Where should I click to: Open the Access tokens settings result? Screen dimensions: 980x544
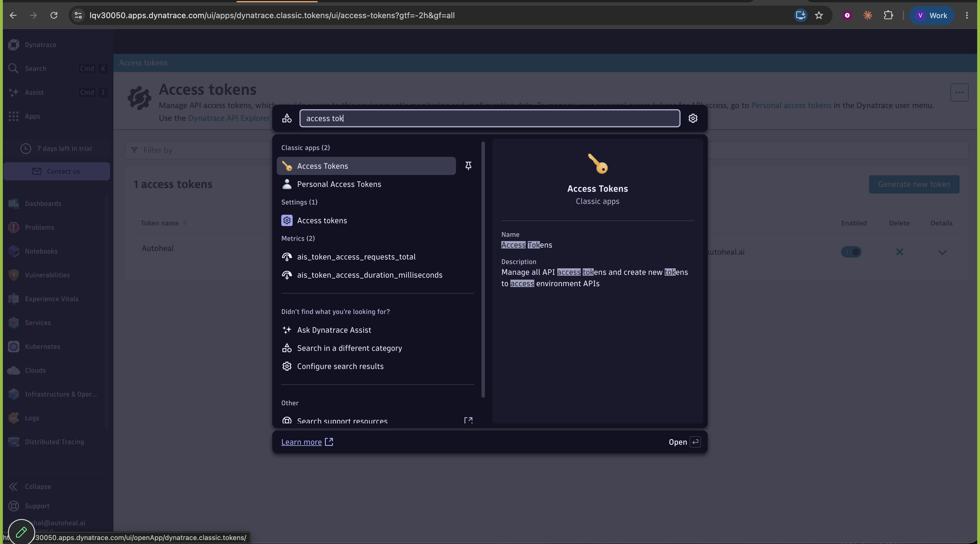click(322, 221)
